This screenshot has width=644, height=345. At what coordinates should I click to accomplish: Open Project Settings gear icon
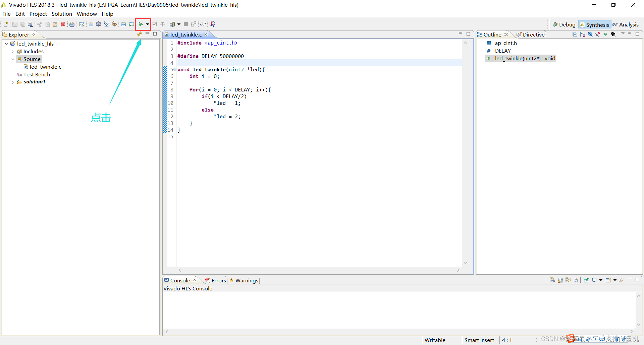pyautogui.click(x=99, y=24)
